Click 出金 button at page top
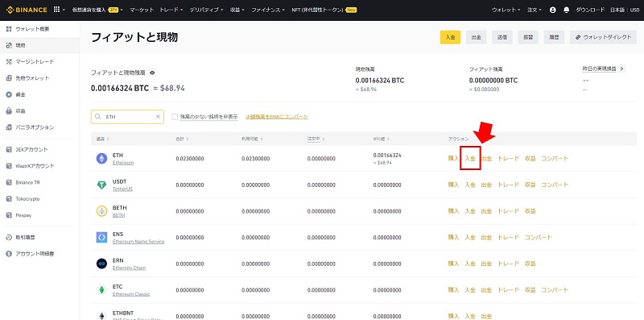 click(476, 37)
